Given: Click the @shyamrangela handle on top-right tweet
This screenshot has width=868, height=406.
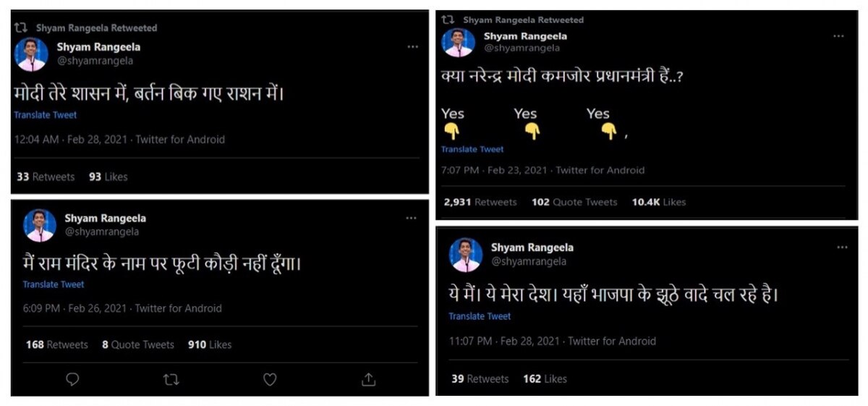Looking at the screenshot, I should click(521, 48).
